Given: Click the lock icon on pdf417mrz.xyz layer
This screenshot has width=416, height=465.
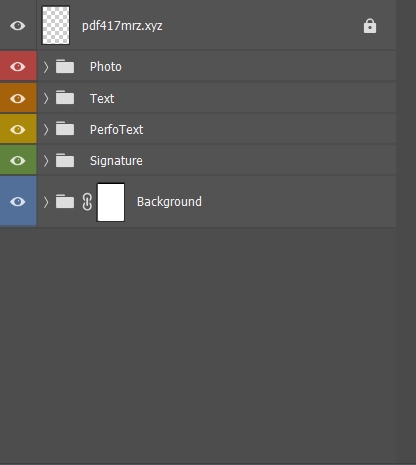Looking at the screenshot, I should pyautogui.click(x=370, y=26).
